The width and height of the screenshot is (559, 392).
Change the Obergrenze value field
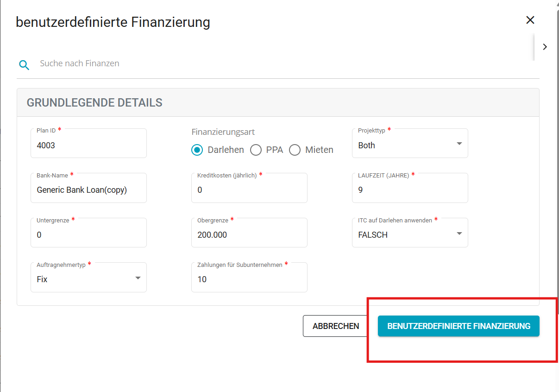(x=249, y=233)
